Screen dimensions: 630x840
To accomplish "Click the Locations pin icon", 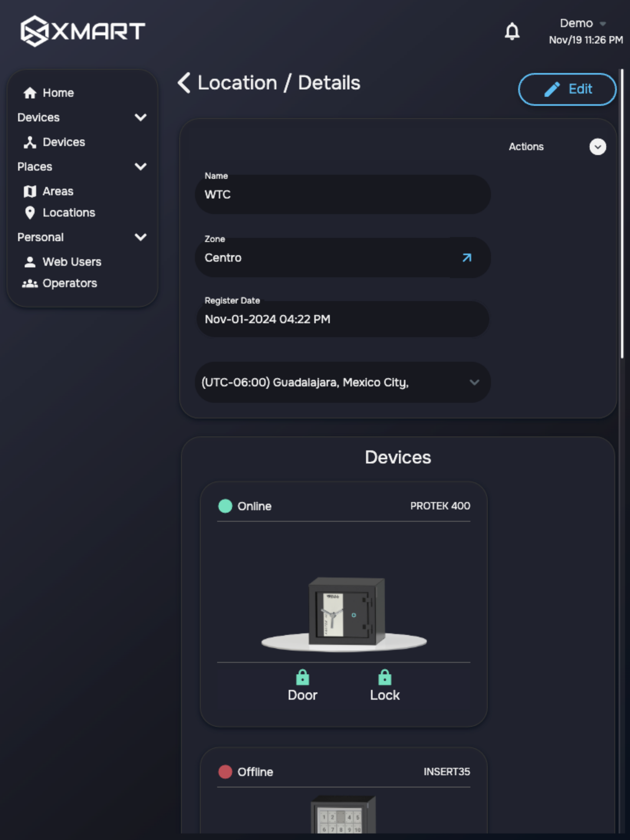I will [30, 213].
